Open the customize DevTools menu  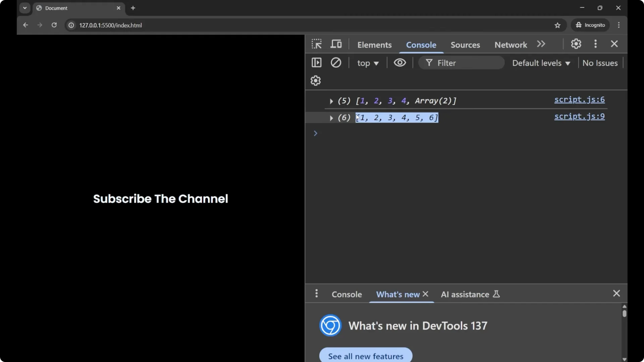(x=596, y=44)
